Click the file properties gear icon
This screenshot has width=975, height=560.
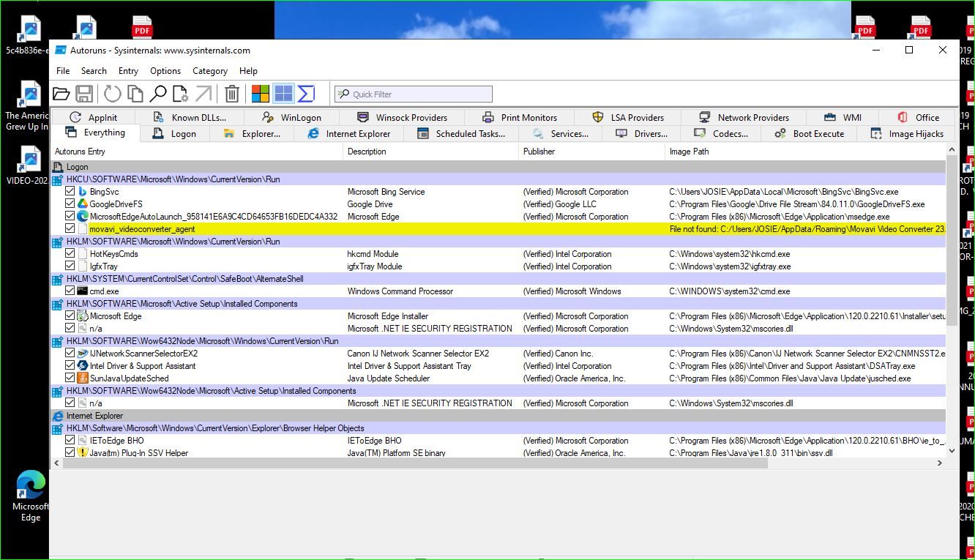click(x=181, y=94)
